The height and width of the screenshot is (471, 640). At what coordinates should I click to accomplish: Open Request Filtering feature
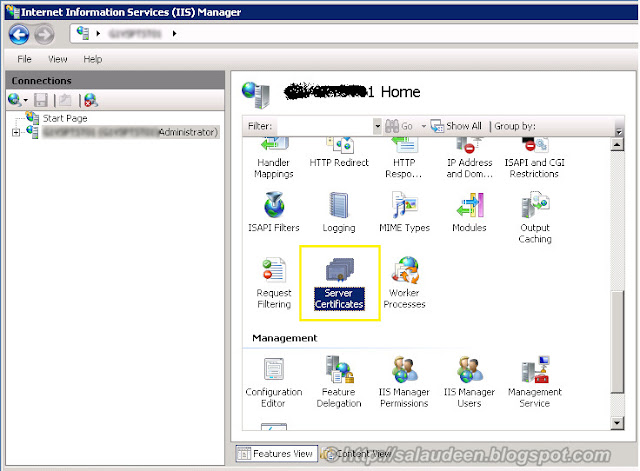point(273,282)
